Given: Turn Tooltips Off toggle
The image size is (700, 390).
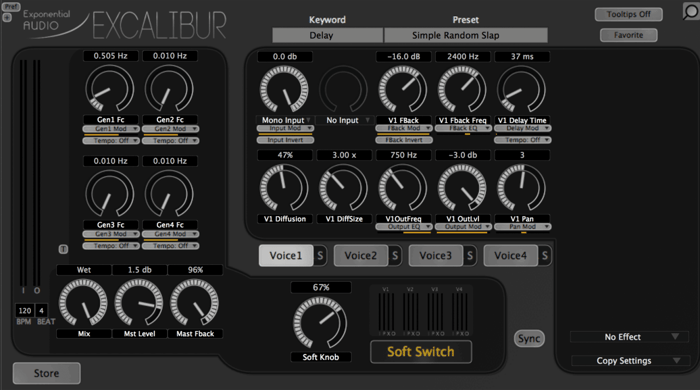Looking at the screenshot, I should click(x=629, y=14).
